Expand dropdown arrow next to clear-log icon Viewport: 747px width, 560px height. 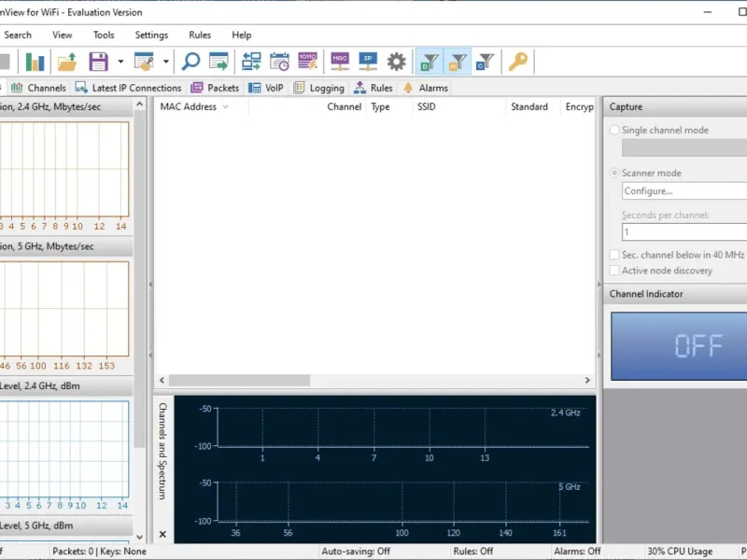[166, 63]
